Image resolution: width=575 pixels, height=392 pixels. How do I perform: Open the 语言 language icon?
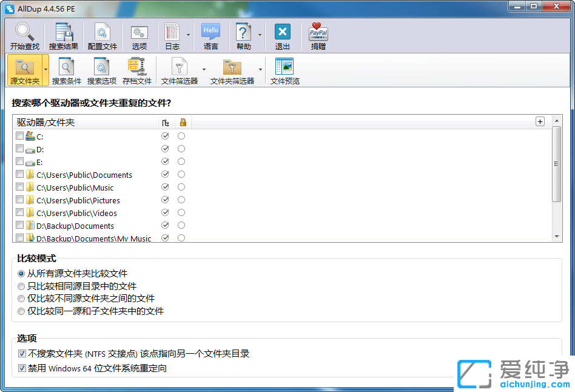(x=210, y=33)
